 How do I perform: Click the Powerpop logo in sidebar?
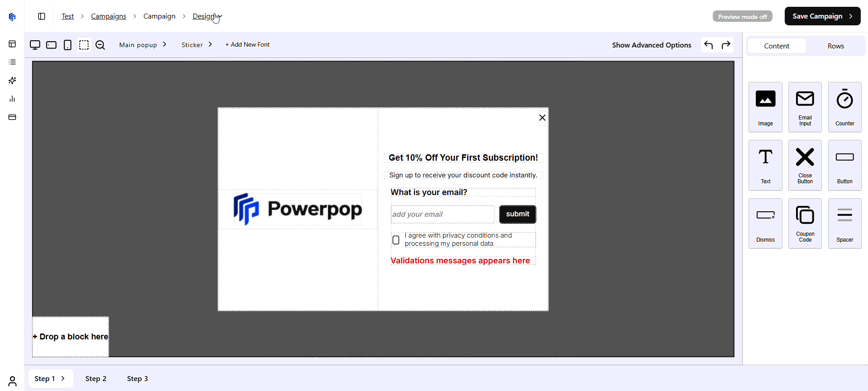tap(12, 17)
